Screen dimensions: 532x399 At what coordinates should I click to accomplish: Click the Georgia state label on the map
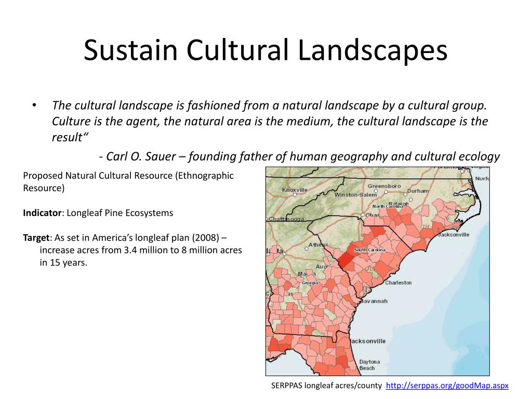310,283
